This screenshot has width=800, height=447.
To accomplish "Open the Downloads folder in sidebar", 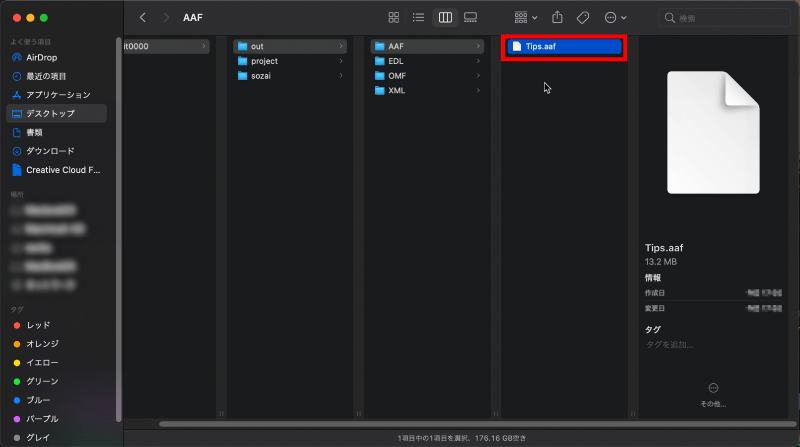I will [50, 151].
